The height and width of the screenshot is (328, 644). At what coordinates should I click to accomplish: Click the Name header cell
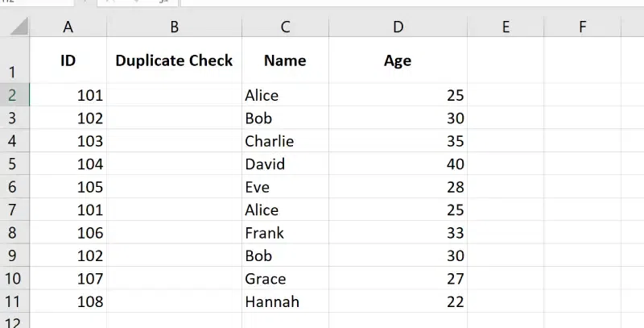click(285, 61)
